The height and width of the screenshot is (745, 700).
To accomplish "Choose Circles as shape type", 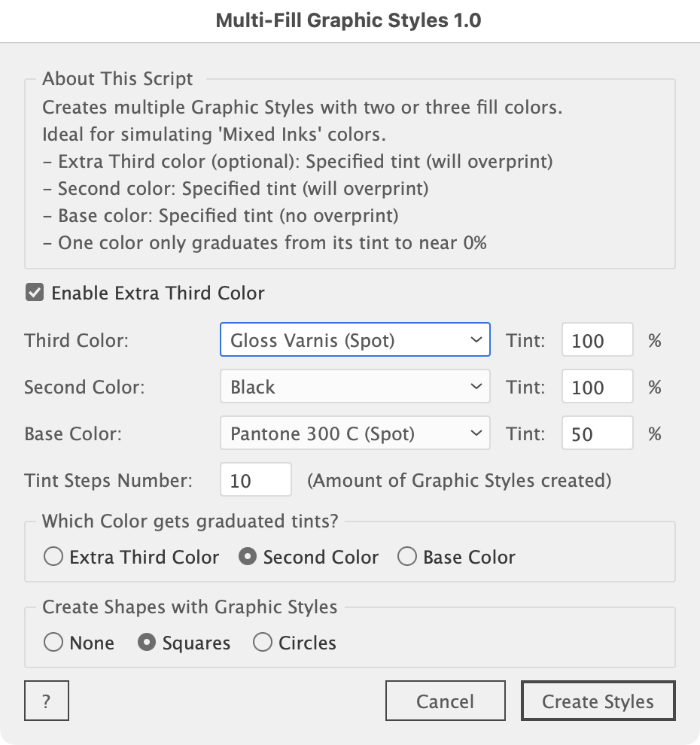I will point(263,643).
